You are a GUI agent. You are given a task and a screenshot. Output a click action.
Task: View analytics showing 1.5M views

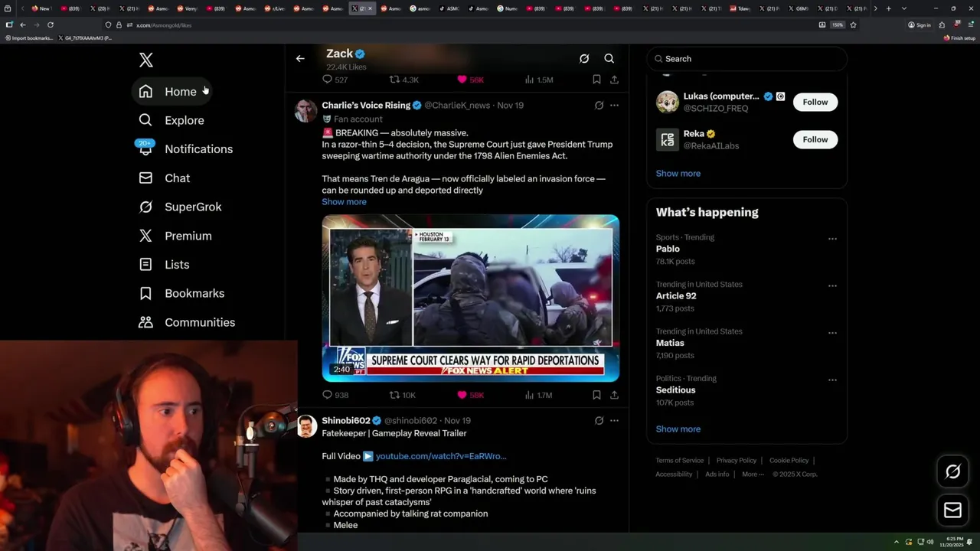[x=539, y=80]
